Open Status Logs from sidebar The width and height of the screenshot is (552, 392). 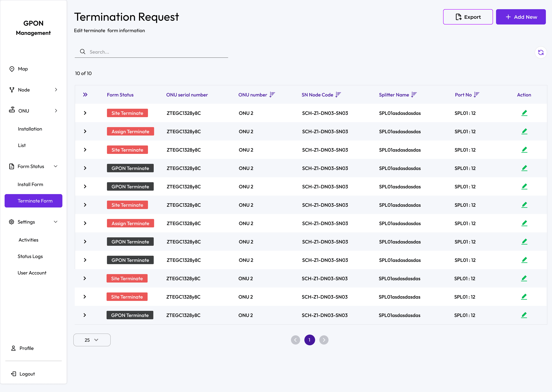coord(30,256)
